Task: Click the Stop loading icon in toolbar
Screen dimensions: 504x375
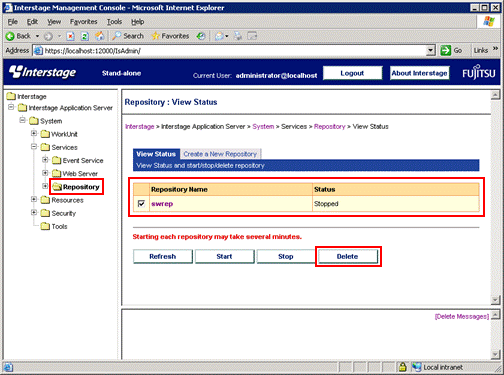Action: tap(70, 36)
